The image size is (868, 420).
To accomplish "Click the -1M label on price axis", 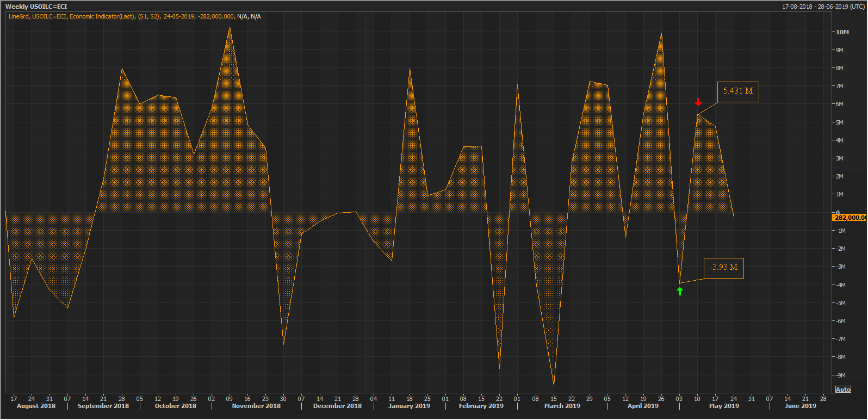I will pyautogui.click(x=840, y=231).
